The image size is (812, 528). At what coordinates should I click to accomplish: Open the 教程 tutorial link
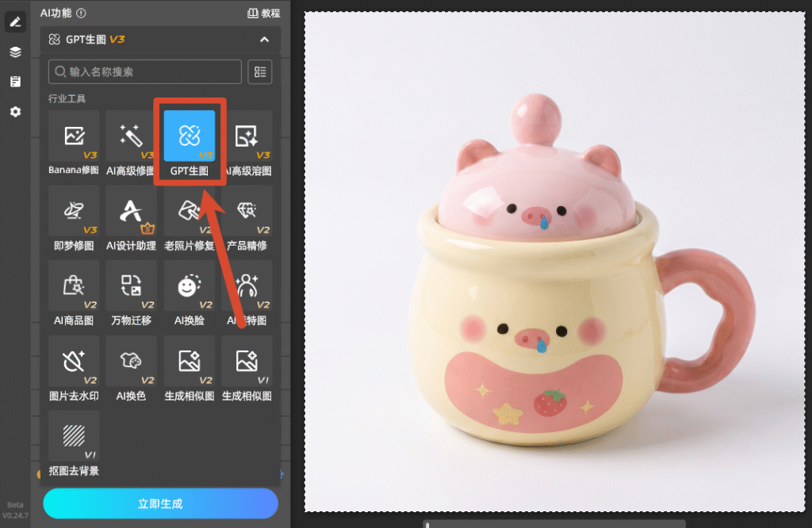[x=263, y=13]
